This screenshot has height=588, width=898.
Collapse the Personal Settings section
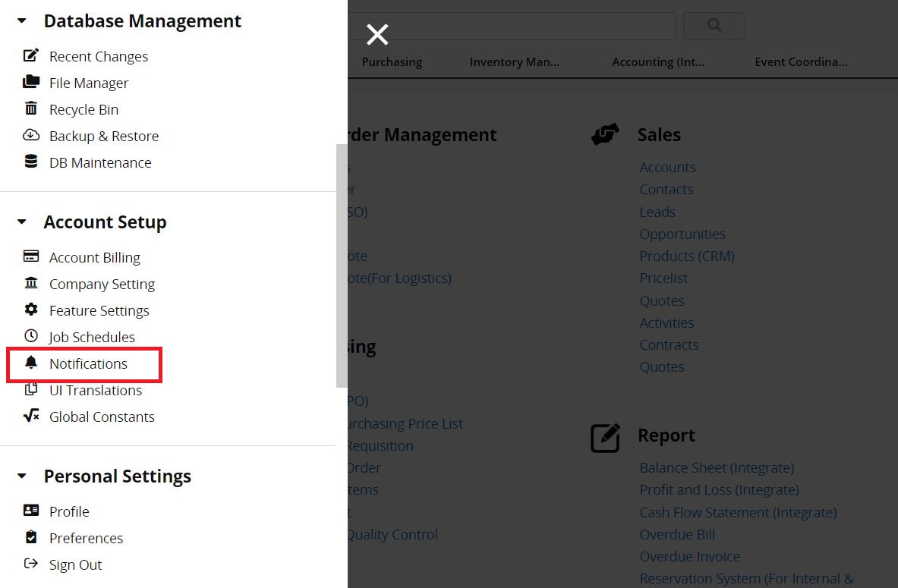(22, 476)
